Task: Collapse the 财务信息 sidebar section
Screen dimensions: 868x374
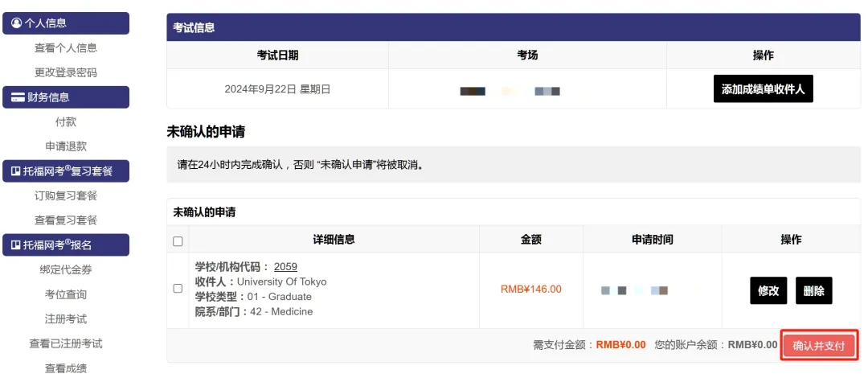Action: click(x=66, y=97)
